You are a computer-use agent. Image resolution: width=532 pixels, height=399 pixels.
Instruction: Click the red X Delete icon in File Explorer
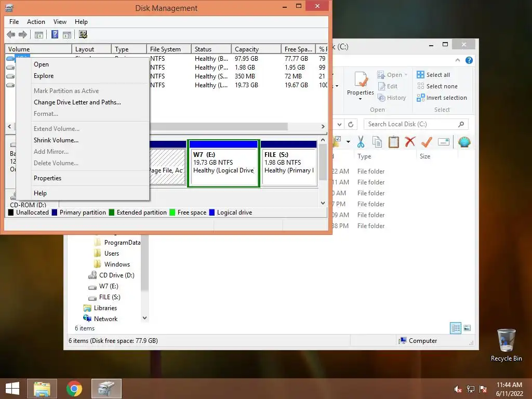tap(410, 141)
